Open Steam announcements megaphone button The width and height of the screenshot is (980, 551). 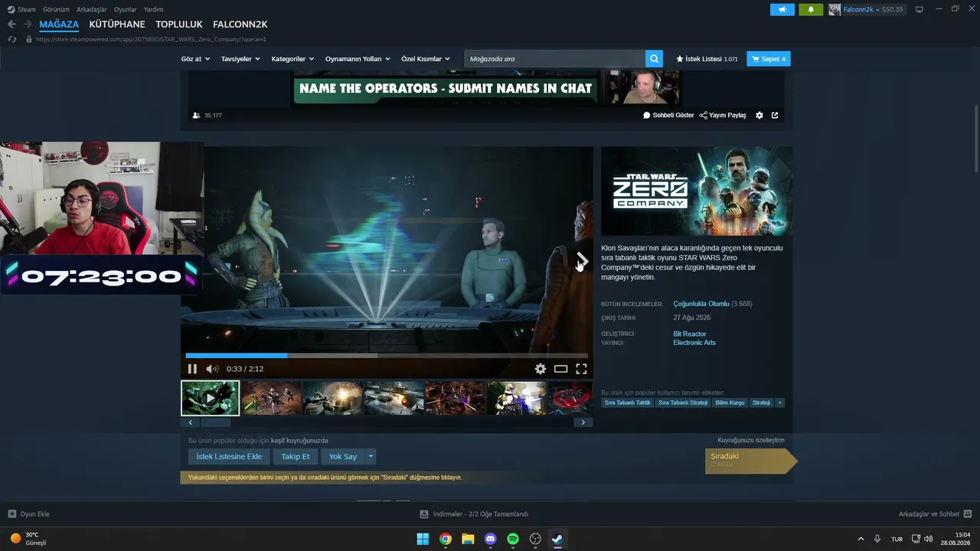click(x=782, y=9)
